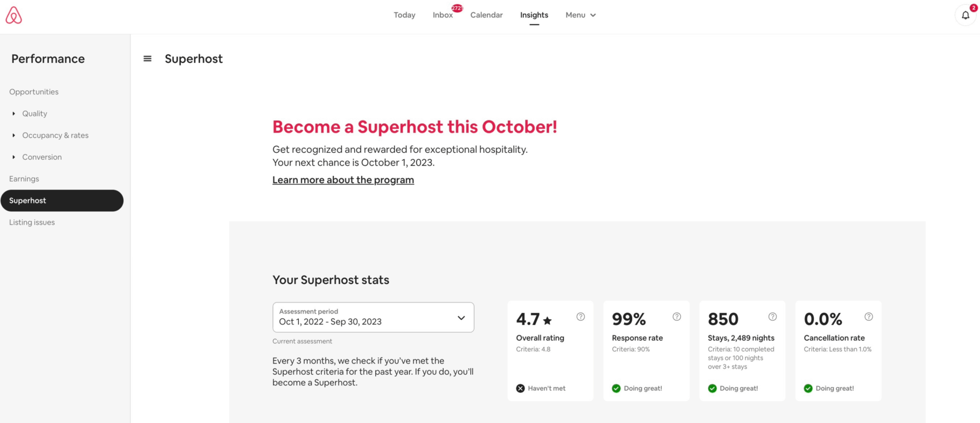The height and width of the screenshot is (423, 980).
Task: Expand Occupancy & rates section
Action: click(x=55, y=135)
